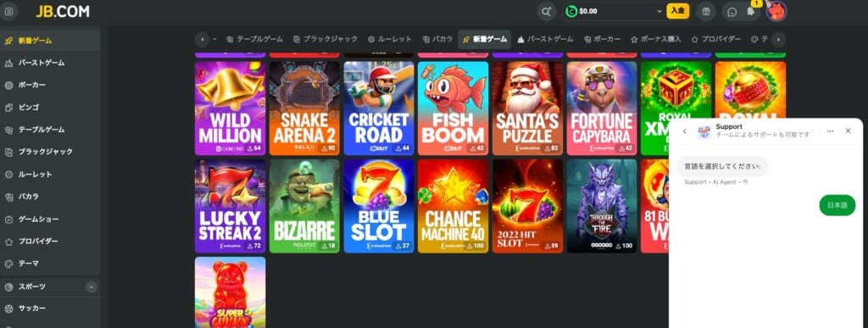Select プロバイダー in the left sidebar
Viewport: 868px width, 328px height.
[x=50, y=242]
